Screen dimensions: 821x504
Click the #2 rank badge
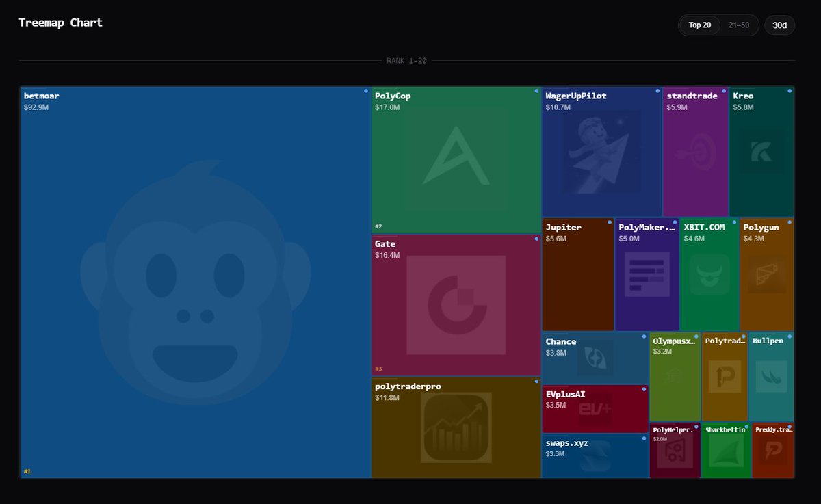[378, 226]
